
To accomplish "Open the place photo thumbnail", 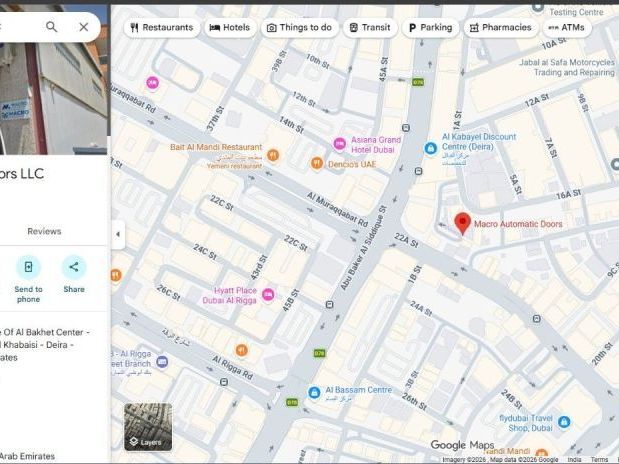I will click(53, 99).
